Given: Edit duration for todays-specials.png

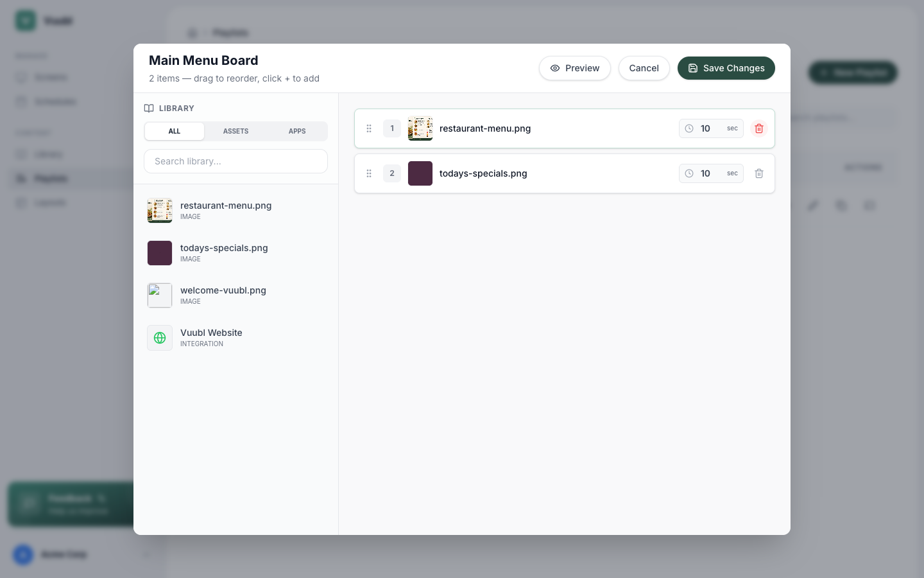Looking at the screenshot, I should [x=710, y=173].
